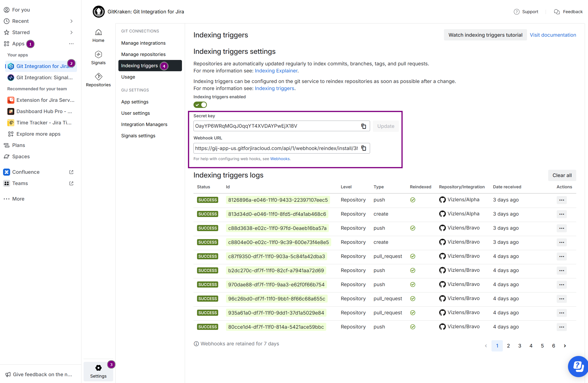588x383 pixels.
Task: Expand the Recent menu chevron
Action: pos(71,21)
